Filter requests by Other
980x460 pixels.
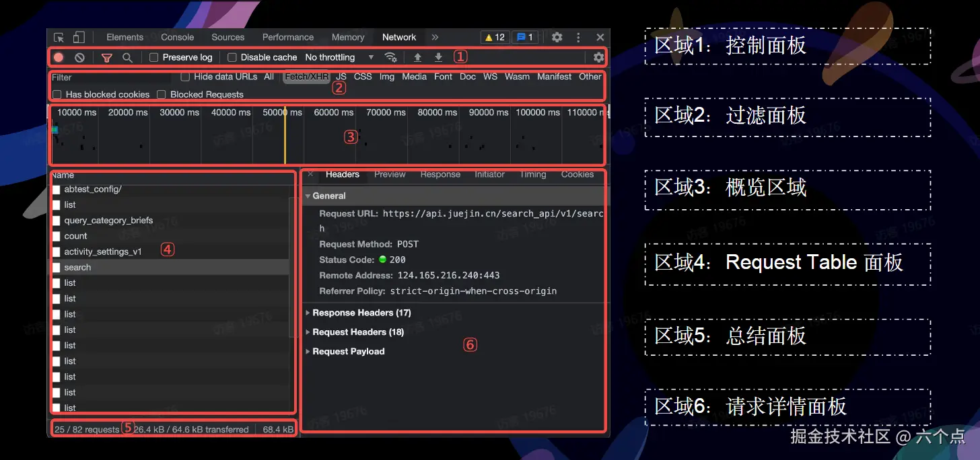[590, 77]
